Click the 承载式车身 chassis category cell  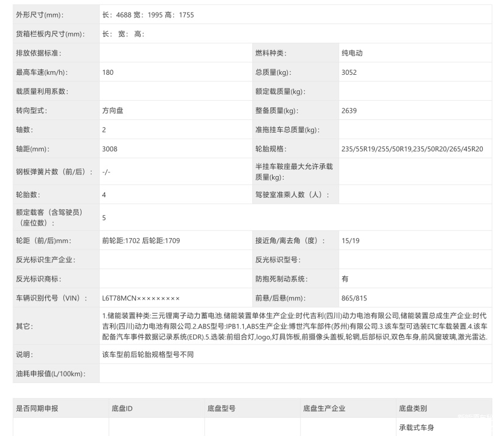(416, 428)
